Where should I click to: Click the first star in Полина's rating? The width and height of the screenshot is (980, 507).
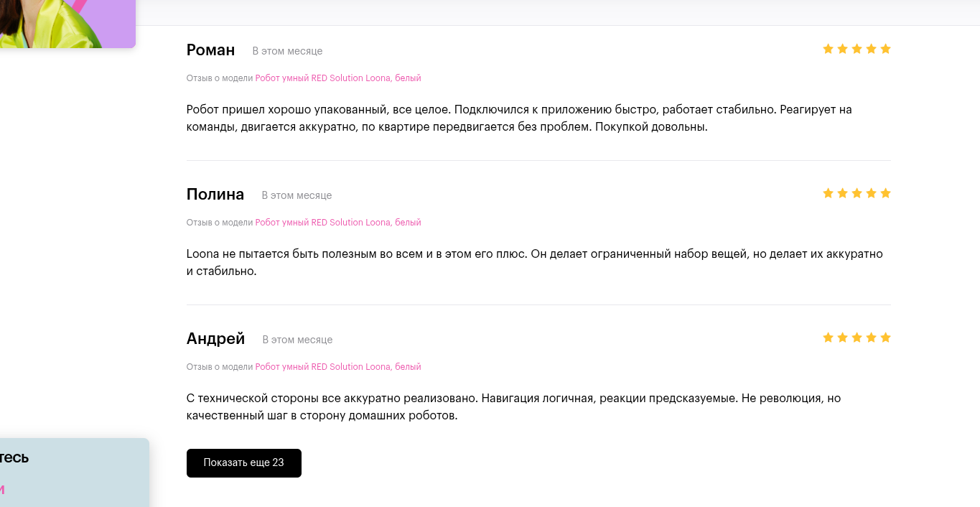[828, 193]
